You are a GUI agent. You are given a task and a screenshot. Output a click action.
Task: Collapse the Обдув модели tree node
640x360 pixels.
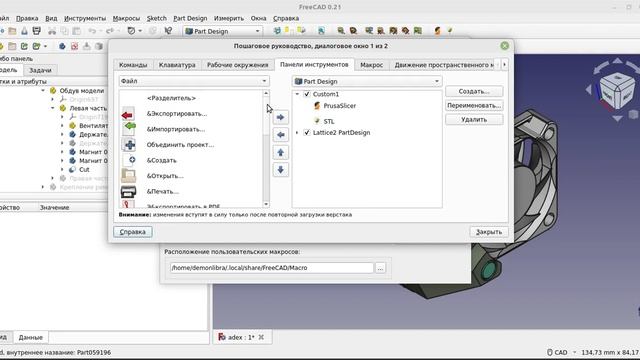[x=43, y=91]
